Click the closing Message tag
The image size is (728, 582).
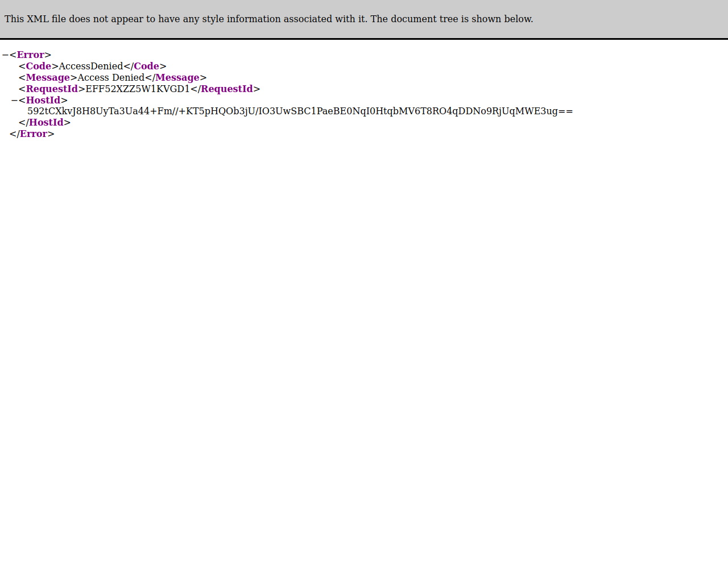point(176,78)
